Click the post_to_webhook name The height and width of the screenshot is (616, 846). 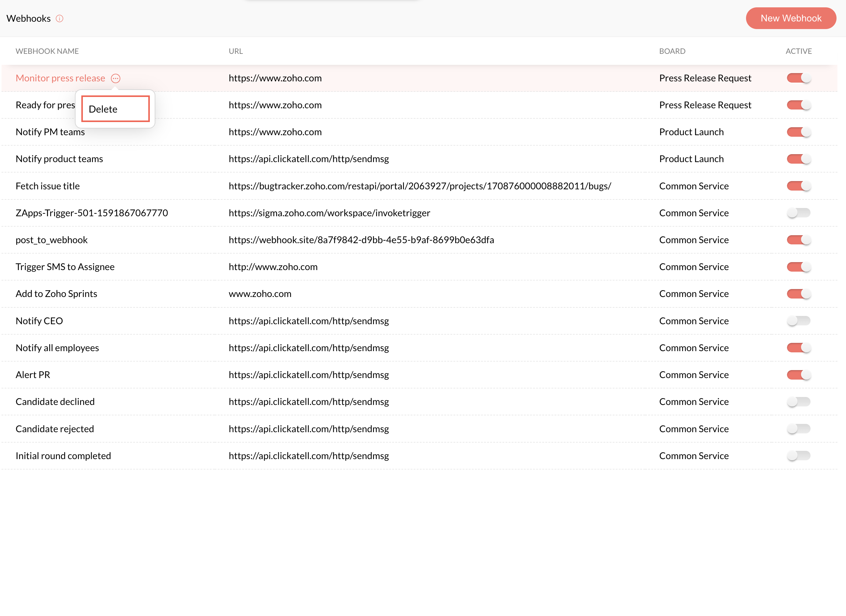pyautogui.click(x=51, y=240)
